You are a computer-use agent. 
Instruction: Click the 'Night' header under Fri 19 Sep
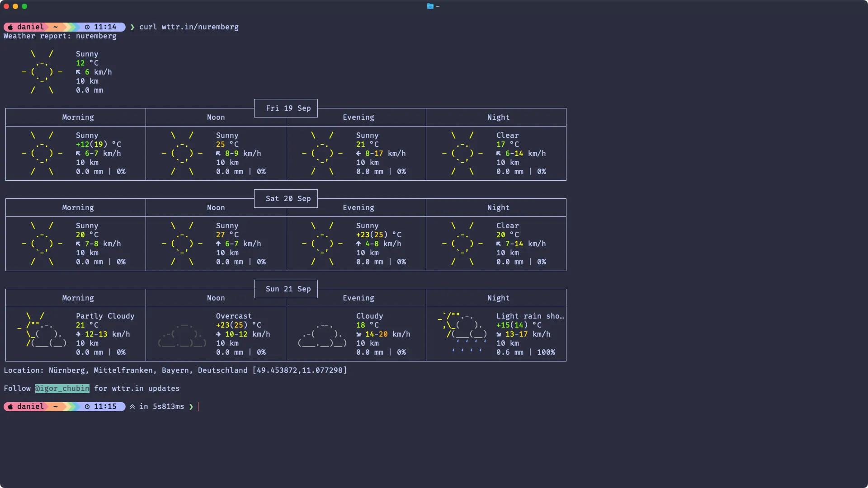point(499,117)
